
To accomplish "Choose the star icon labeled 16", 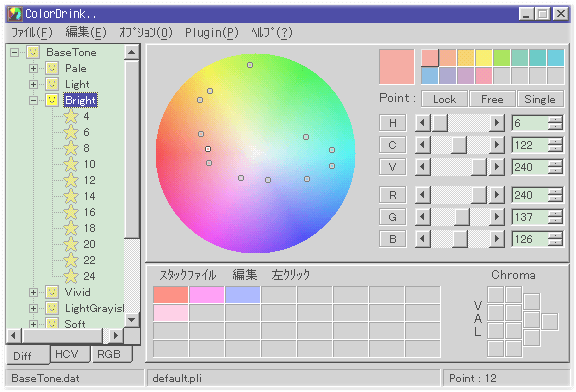I will point(71,212).
